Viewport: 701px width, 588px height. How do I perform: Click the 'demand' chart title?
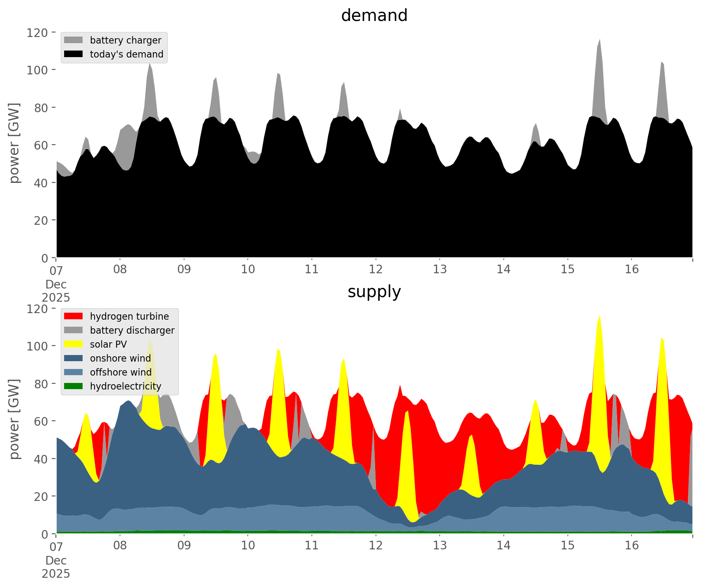coord(374,16)
